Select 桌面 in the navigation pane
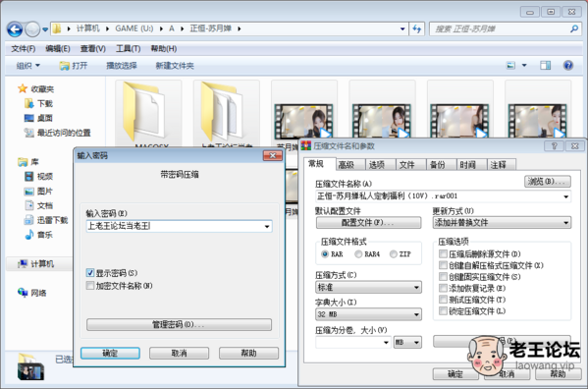Screen dimensions: 588x389 click(38, 118)
